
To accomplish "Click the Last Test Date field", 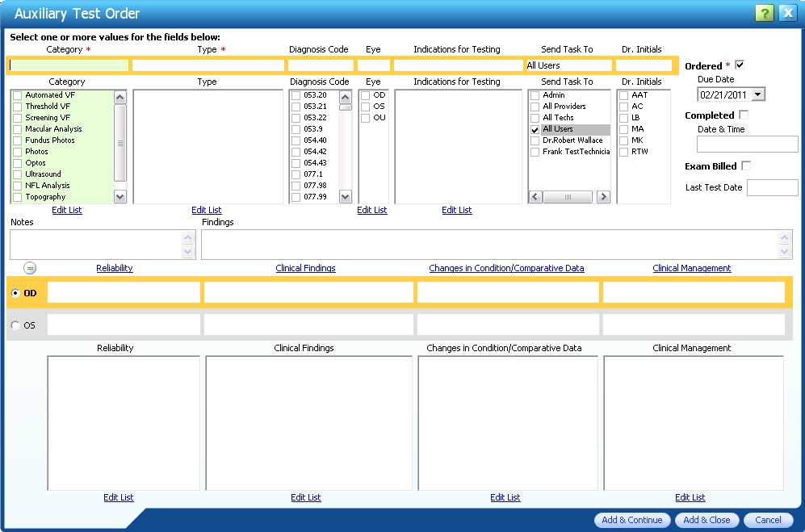I will pyautogui.click(x=772, y=187).
